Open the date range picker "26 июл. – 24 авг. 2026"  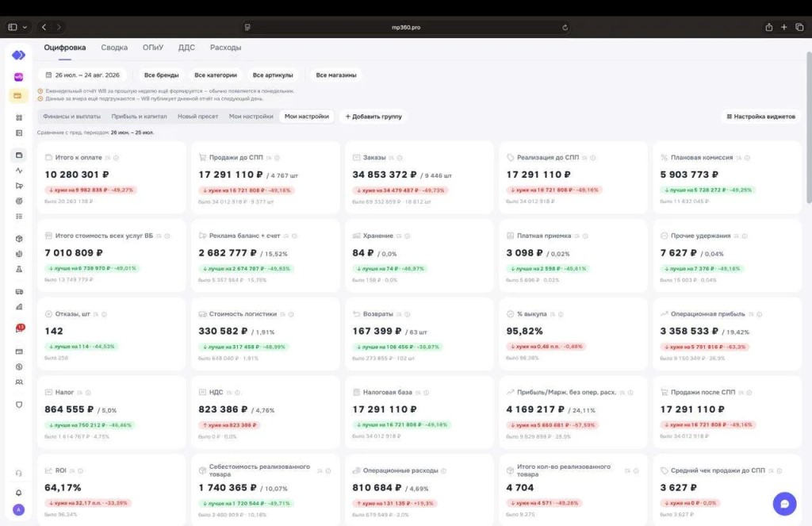coord(82,75)
